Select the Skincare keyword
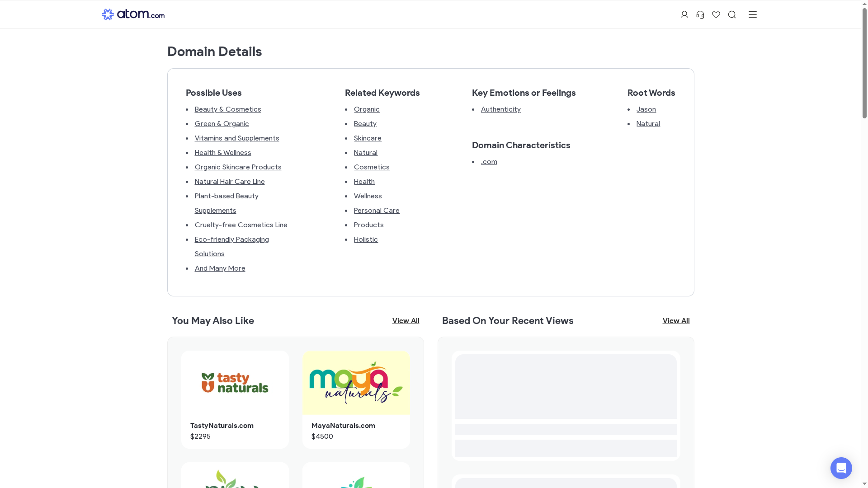The height and width of the screenshot is (488, 868). coord(368,138)
